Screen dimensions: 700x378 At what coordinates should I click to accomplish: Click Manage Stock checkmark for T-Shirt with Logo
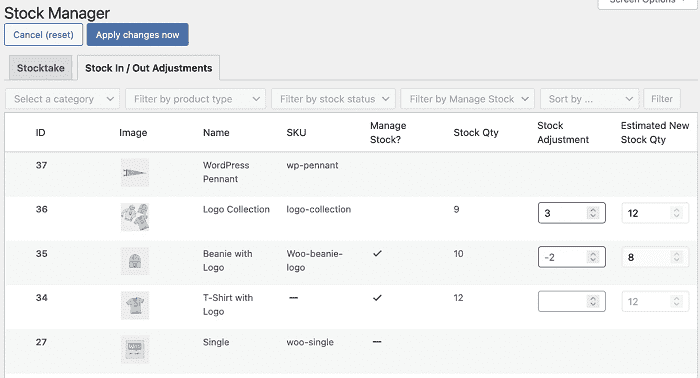coord(377,298)
